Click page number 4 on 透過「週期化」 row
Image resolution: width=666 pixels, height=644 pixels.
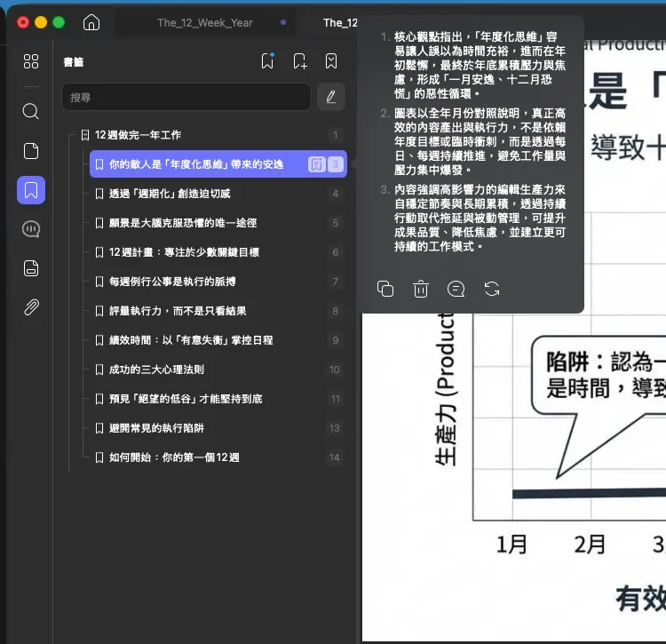coord(336,194)
